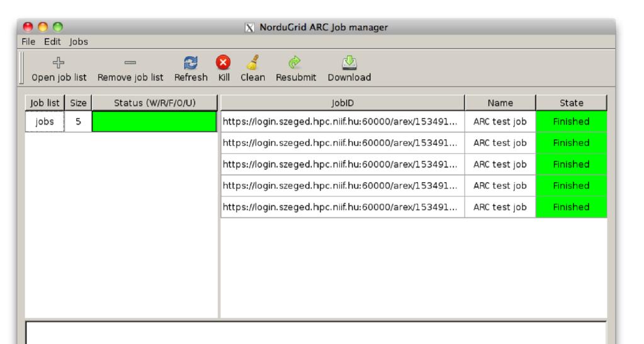
Task: Sort by the JobID column header
Action: click(342, 103)
